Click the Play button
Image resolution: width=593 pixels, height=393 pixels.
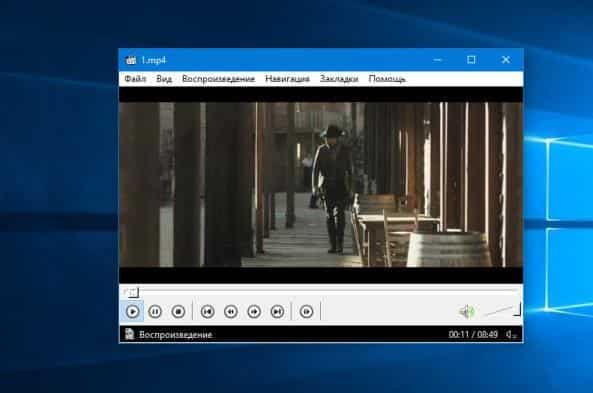pyautogui.click(x=132, y=312)
